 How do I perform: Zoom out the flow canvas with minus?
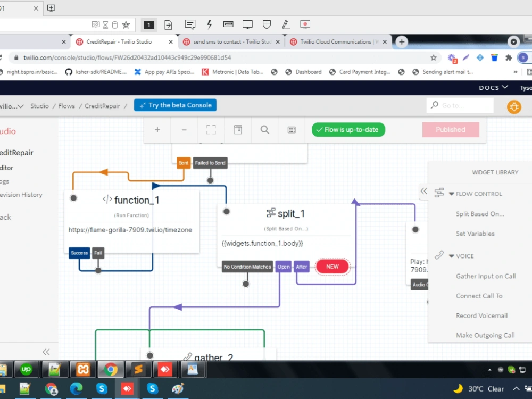(184, 130)
